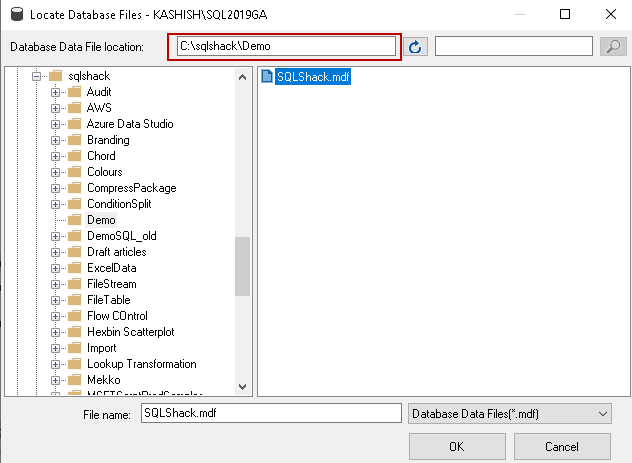Select the Import folder label
Screen dimensions: 632x463
[x=102, y=348]
